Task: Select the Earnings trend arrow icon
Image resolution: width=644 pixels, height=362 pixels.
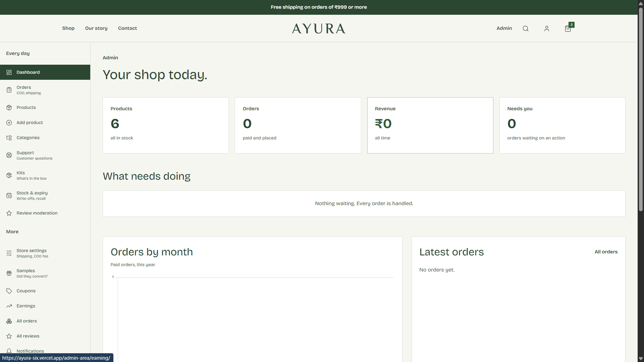Action: (9, 306)
